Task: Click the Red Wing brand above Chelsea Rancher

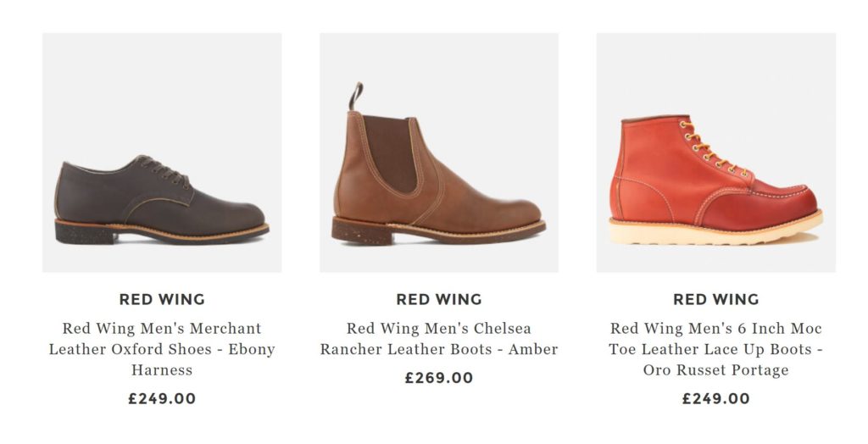Action: coord(439,299)
